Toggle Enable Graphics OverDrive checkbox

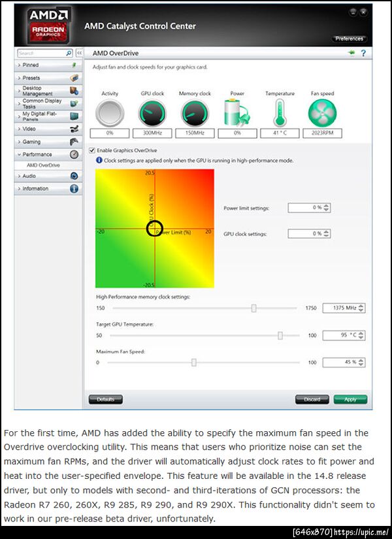point(92,150)
